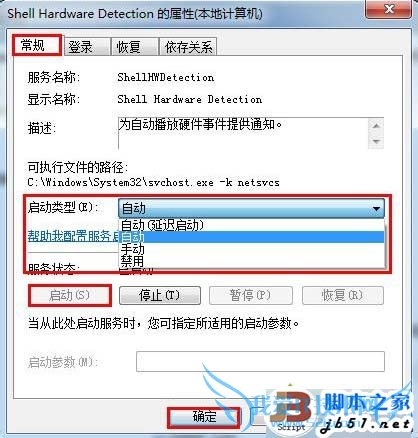Image resolution: width=418 pixels, height=438 pixels.
Task: Select 自动(延迟启动) from the startup type list
Action: pos(252,225)
